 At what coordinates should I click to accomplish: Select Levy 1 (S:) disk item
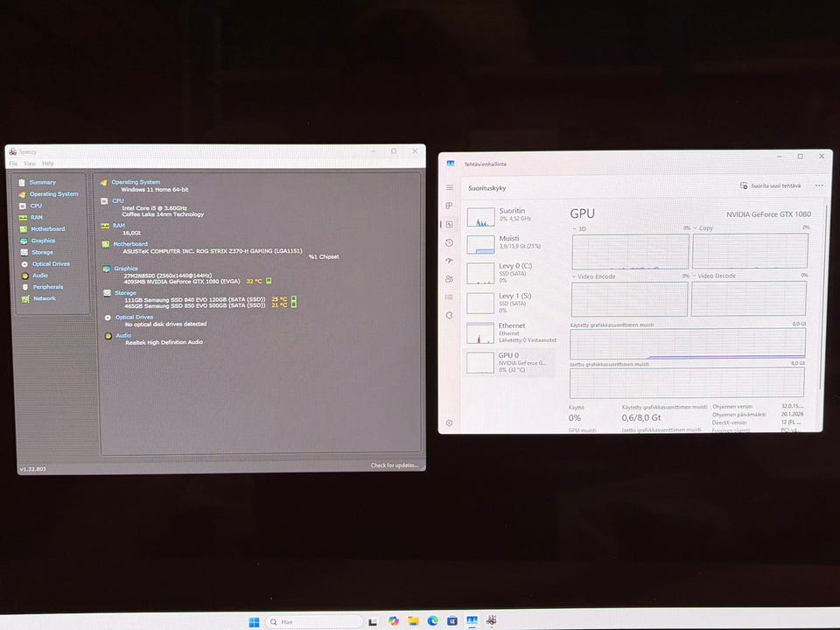point(509,303)
